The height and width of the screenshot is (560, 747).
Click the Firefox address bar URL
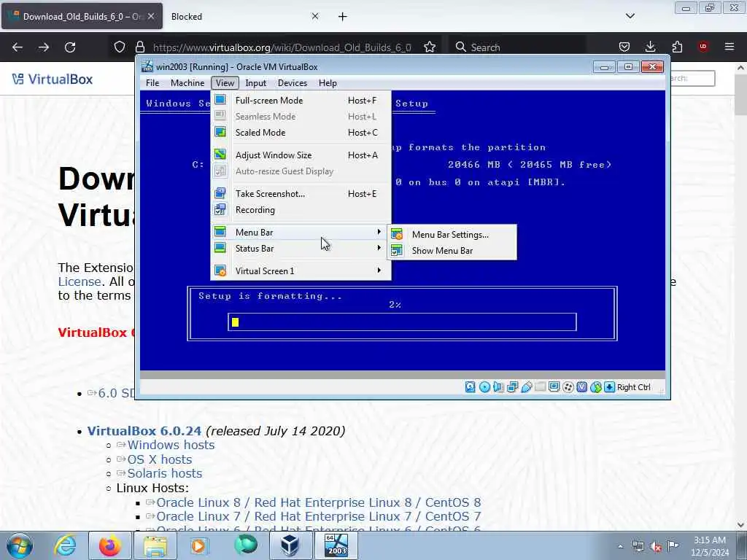pos(282,47)
